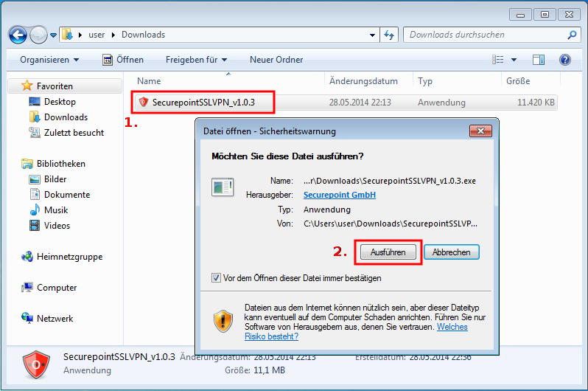Toggle the preview pane icon

pos(539,60)
